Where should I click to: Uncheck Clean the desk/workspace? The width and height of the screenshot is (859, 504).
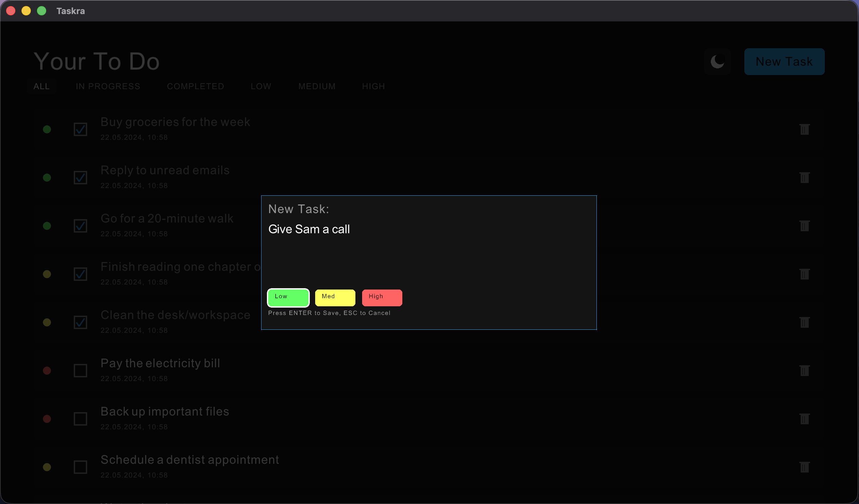tap(80, 322)
